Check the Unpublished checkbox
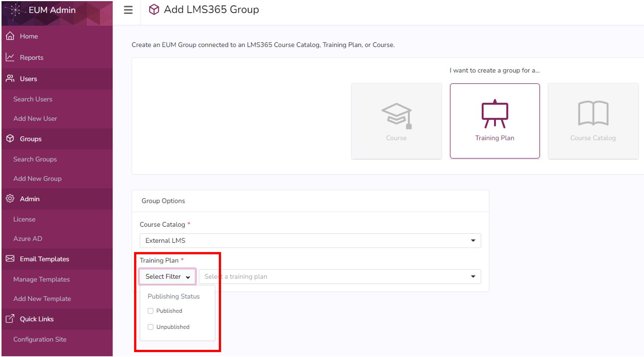 click(x=151, y=327)
